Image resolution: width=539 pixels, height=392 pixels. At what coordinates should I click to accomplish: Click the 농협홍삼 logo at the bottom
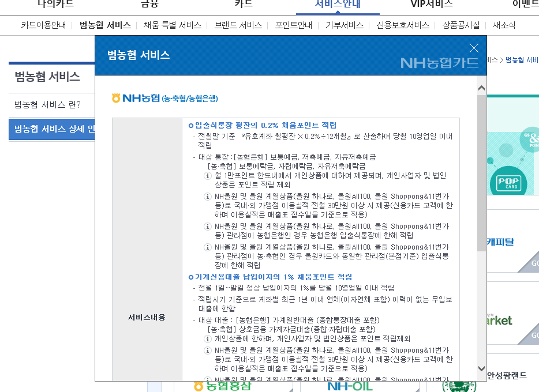pyautogui.click(x=222, y=386)
